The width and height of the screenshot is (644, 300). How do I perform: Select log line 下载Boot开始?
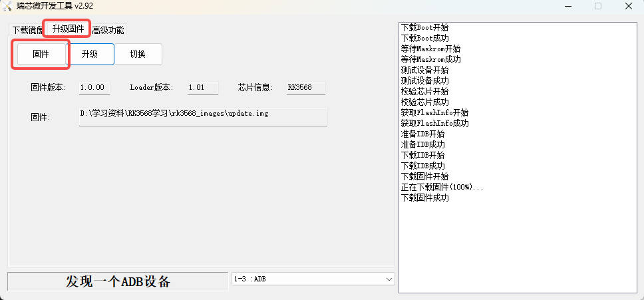point(424,27)
